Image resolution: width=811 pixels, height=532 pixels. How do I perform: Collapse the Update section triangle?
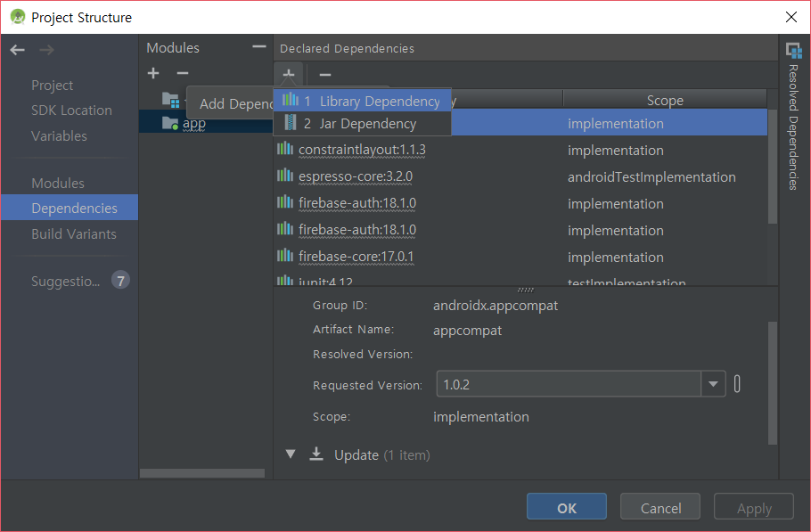point(291,454)
